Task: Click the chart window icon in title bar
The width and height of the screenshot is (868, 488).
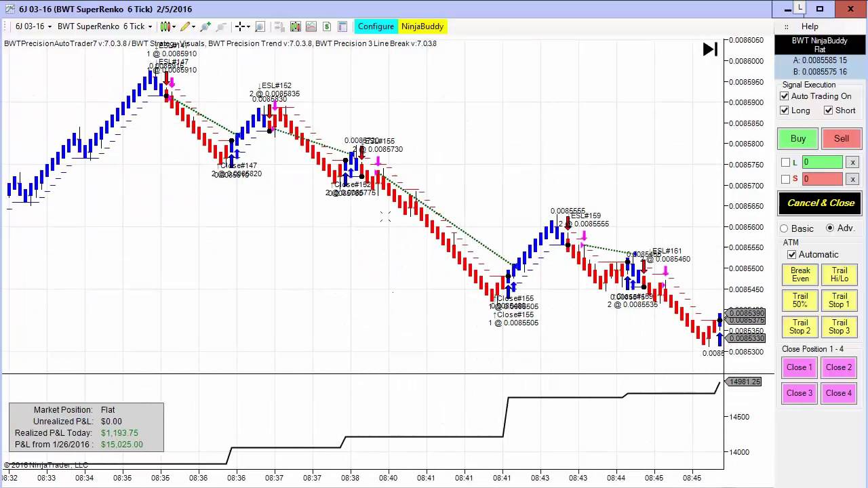Action: (x=9, y=9)
